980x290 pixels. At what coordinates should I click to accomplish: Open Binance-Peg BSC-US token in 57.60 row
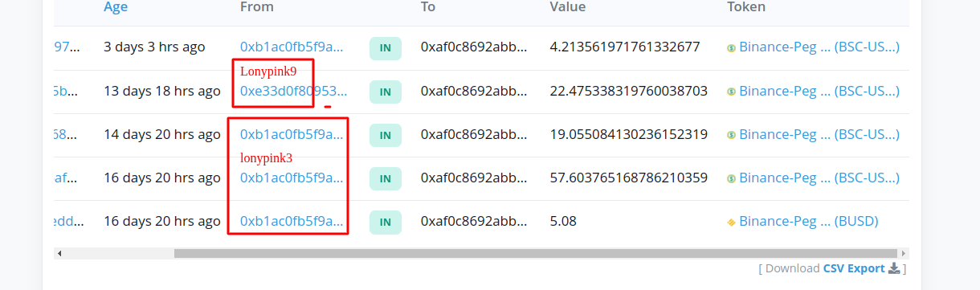[x=819, y=178]
